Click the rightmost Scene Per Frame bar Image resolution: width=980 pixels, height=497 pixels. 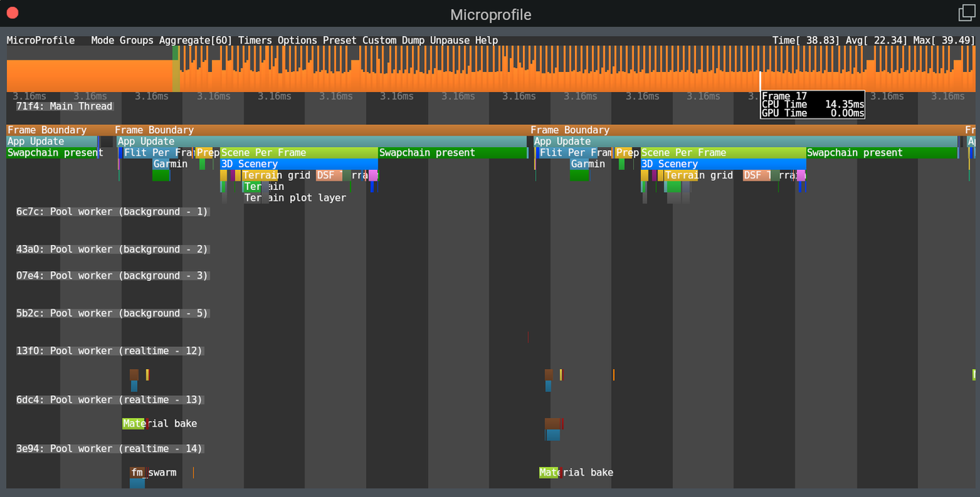724,153
